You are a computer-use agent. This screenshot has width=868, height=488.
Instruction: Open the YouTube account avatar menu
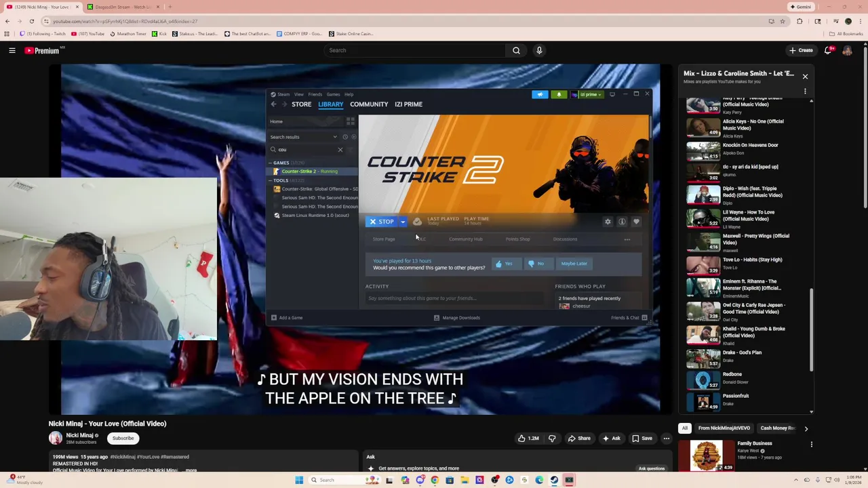coord(847,50)
